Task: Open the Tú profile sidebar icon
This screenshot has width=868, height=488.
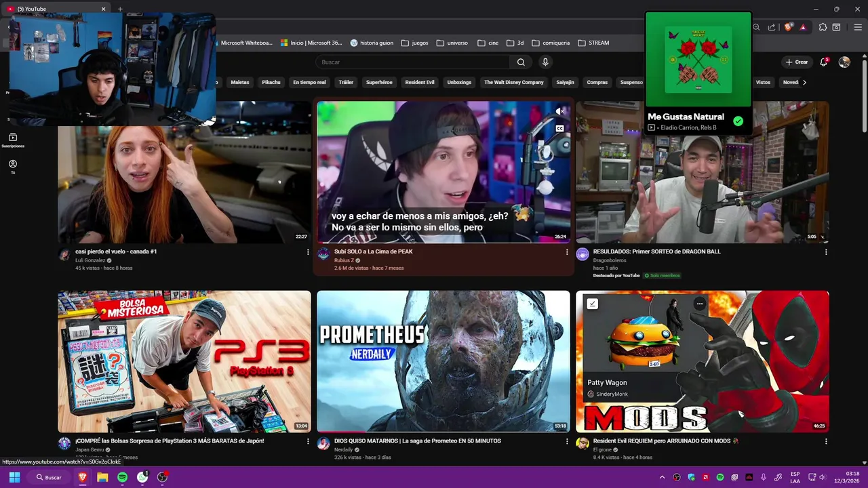Action: click(x=13, y=167)
